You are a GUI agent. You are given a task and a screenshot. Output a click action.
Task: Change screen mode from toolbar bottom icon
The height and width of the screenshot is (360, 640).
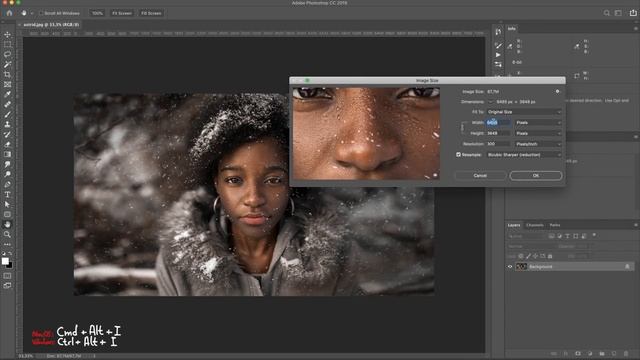pos(7,286)
